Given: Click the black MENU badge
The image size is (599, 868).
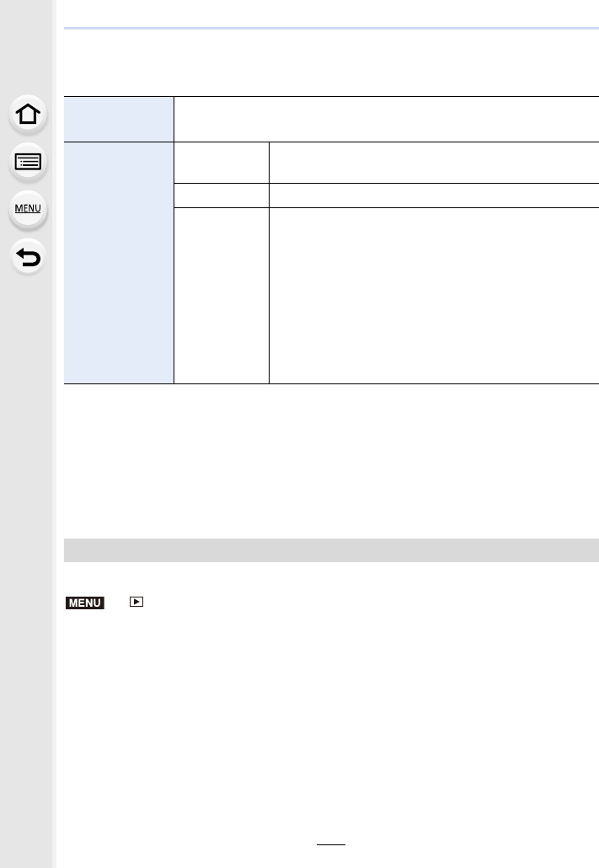Looking at the screenshot, I should (x=85, y=603).
